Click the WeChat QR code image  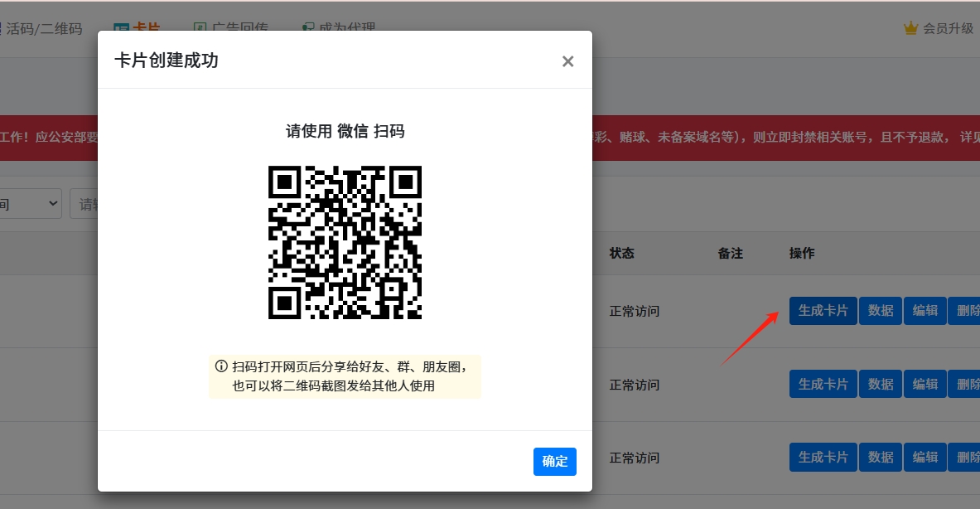(345, 242)
